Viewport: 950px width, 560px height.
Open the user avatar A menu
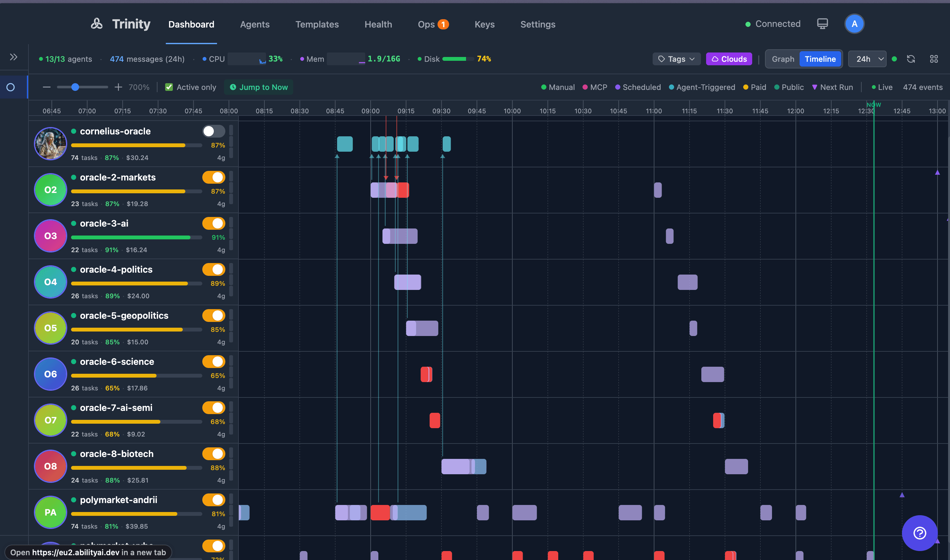point(854,24)
